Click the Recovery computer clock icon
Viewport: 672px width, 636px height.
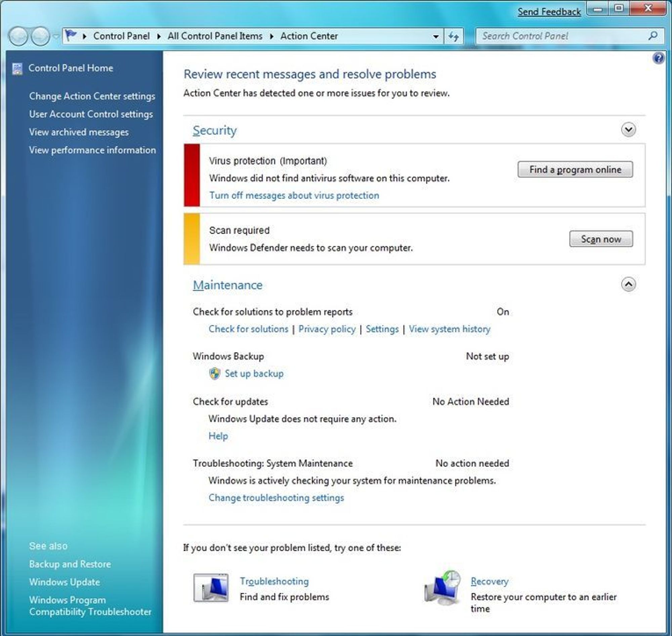click(x=443, y=588)
